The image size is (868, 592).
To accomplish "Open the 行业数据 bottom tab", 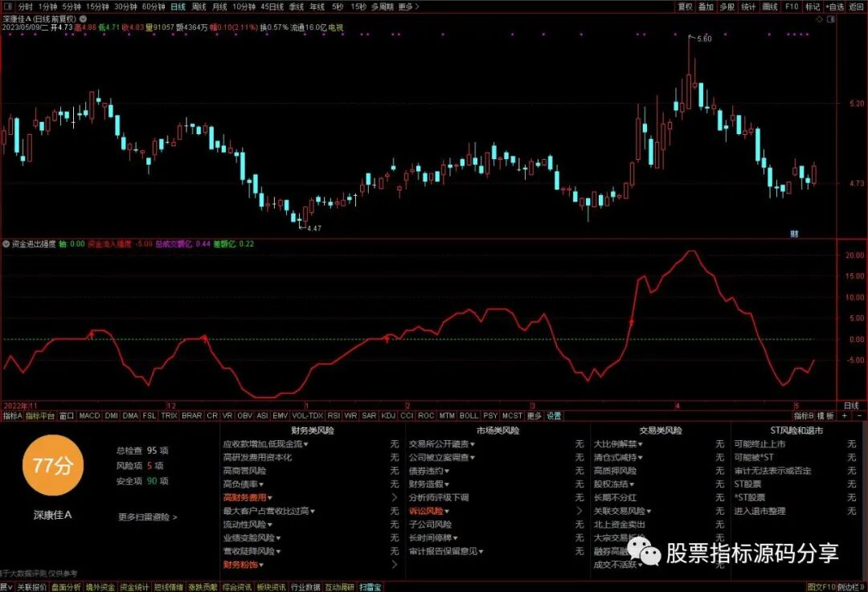I will point(305,587).
